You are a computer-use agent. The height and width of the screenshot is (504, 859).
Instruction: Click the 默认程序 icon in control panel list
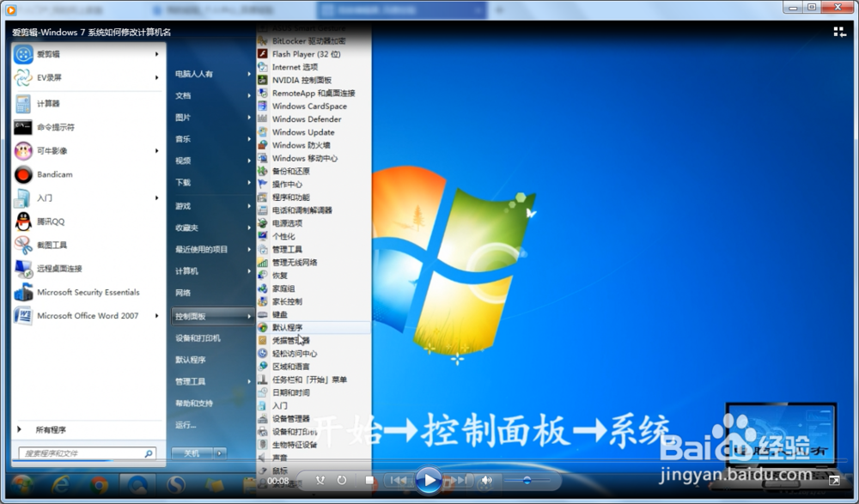point(263,328)
